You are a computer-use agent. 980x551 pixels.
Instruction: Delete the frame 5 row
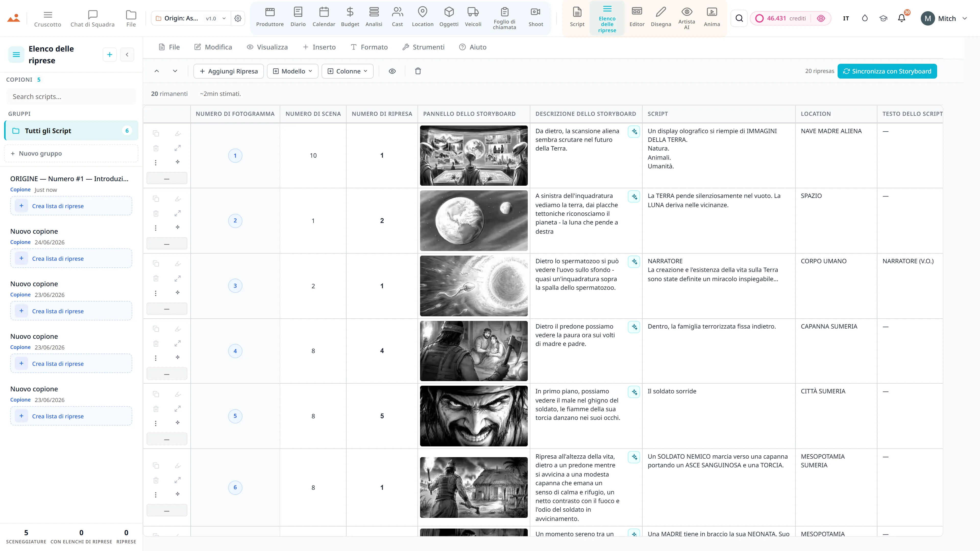click(x=156, y=409)
